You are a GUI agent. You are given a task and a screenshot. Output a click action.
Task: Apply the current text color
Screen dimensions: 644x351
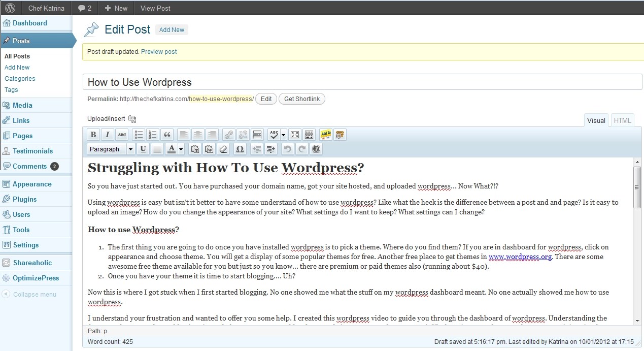pyautogui.click(x=172, y=149)
